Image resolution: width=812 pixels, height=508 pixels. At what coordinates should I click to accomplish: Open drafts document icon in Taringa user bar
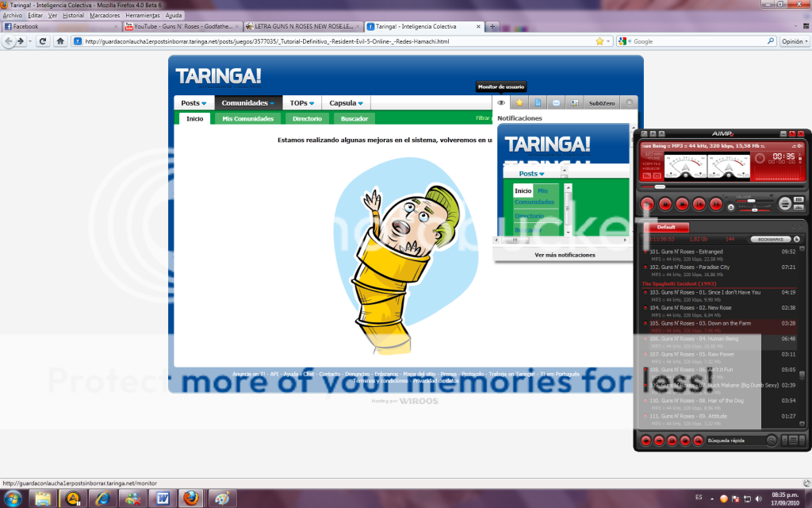(x=538, y=102)
